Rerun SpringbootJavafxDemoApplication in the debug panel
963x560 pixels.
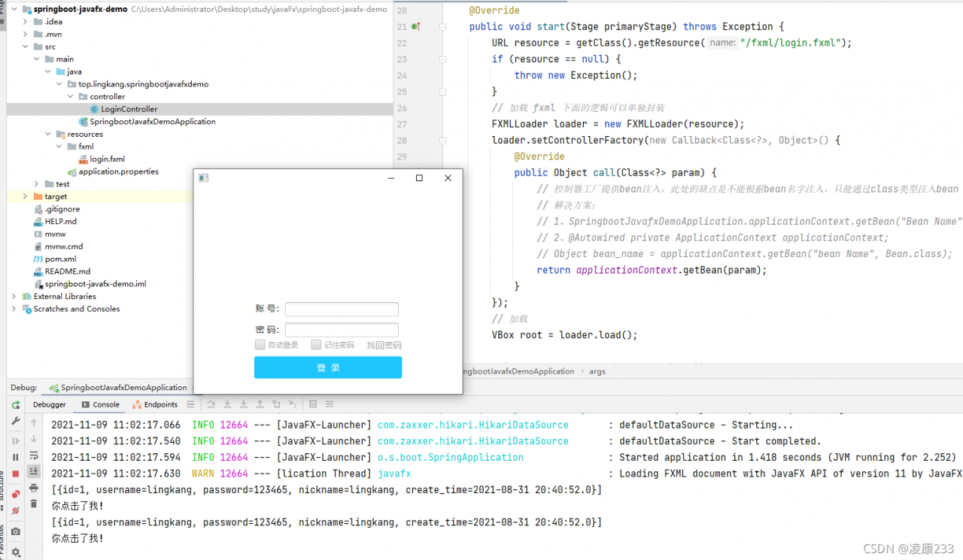coord(15,404)
